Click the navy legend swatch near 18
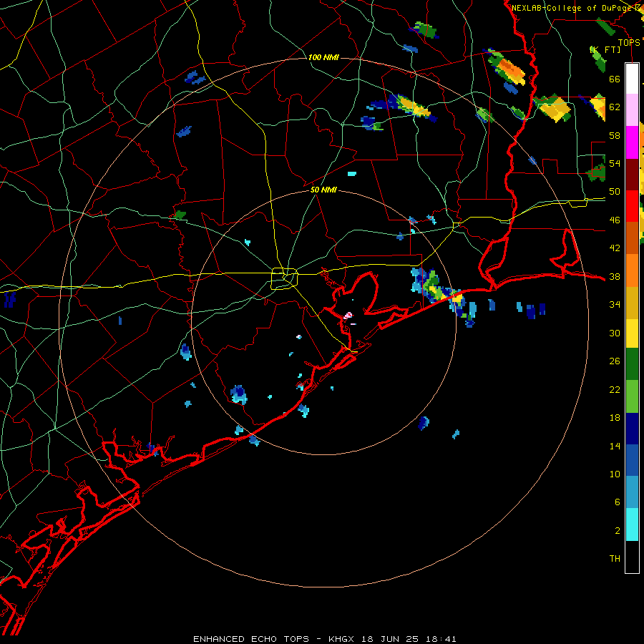This screenshot has width=644, height=644. [x=632, y=429]
